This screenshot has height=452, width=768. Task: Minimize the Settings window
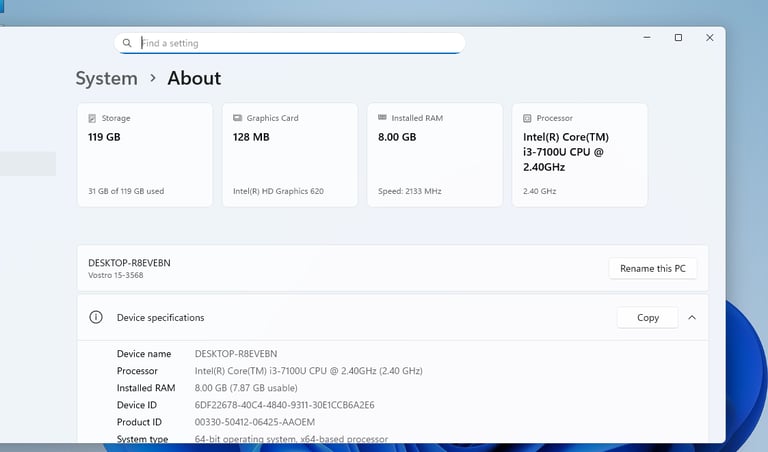point(647,38)
